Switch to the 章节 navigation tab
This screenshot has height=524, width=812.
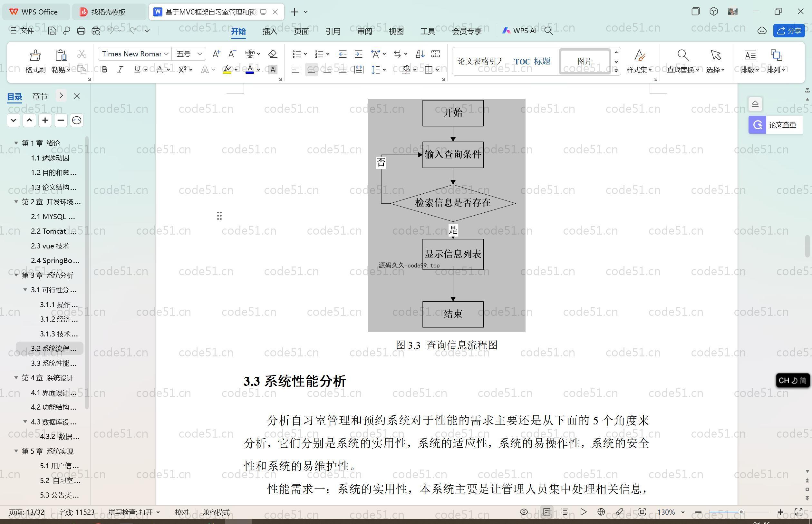tap(40, 96)
